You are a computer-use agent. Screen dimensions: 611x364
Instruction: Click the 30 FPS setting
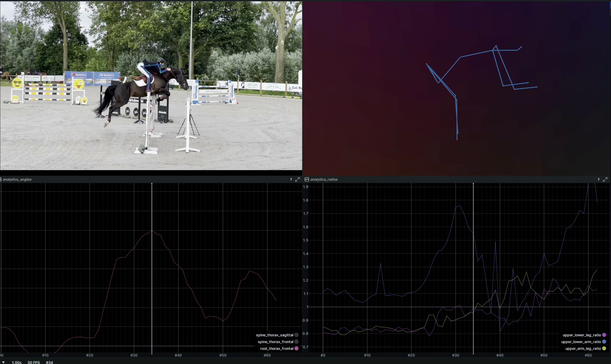tap(33, 362)
